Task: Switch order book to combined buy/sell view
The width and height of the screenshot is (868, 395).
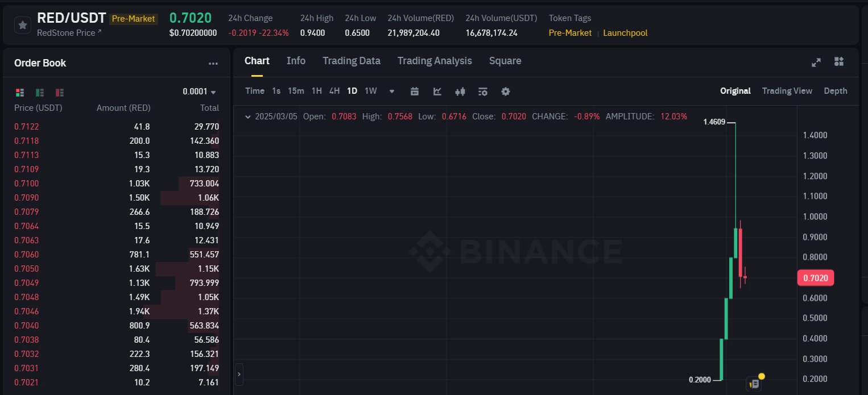Action: click(x=19, y=92)
